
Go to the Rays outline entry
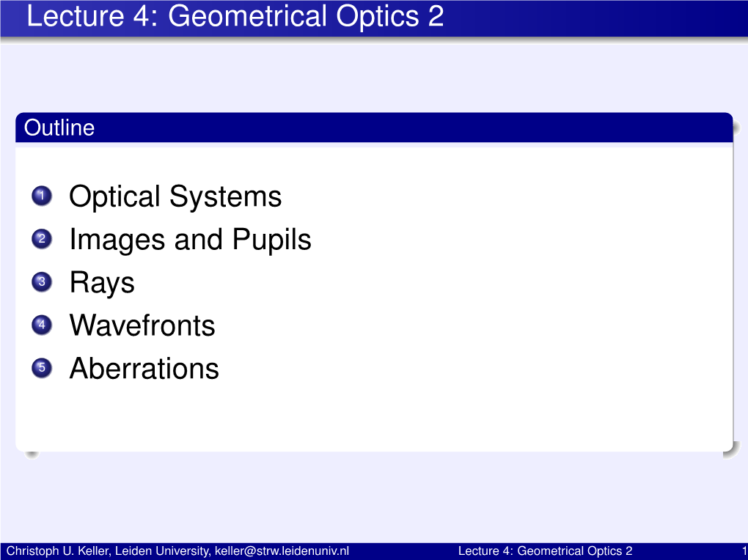(102, 283)
